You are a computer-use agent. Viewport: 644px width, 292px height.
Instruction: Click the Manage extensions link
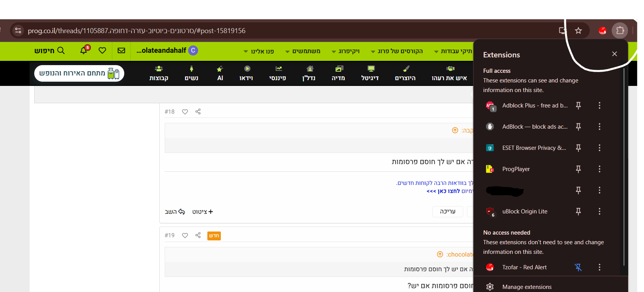click(527, 287)
